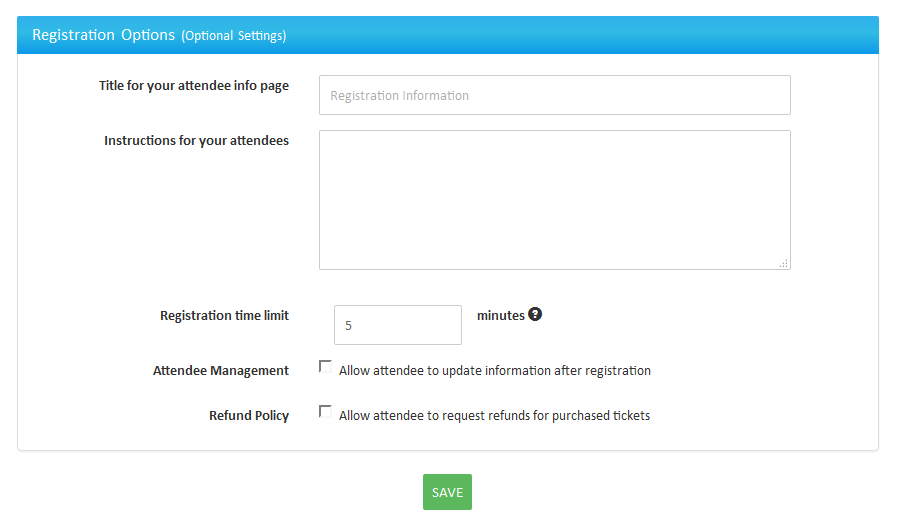Click the 'Title for your attendee info page' label
The image size is (900, 513).
click(193, 86)
